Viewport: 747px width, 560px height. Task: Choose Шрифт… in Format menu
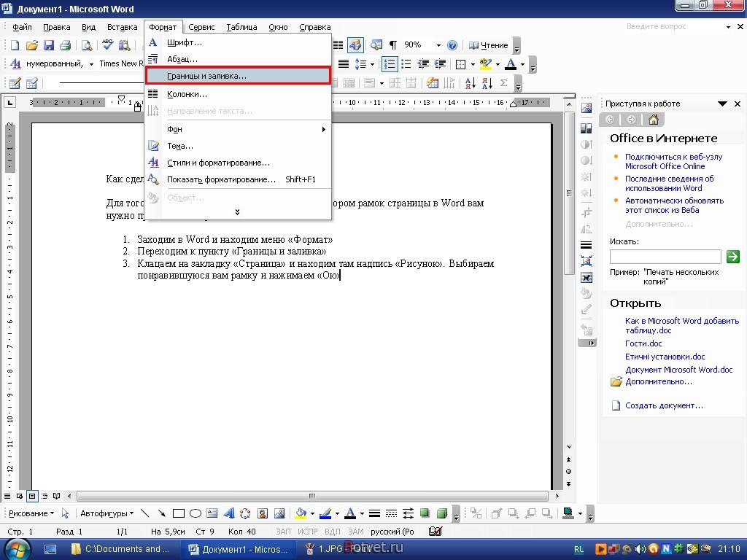[x=238, y=42]
